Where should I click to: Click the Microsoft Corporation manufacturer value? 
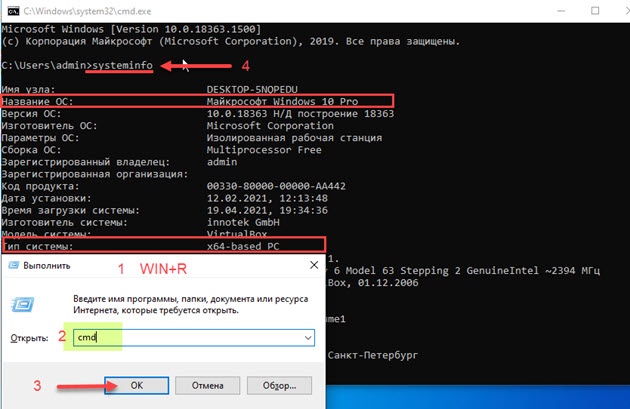pyautogui.click(x=270, y=126)
